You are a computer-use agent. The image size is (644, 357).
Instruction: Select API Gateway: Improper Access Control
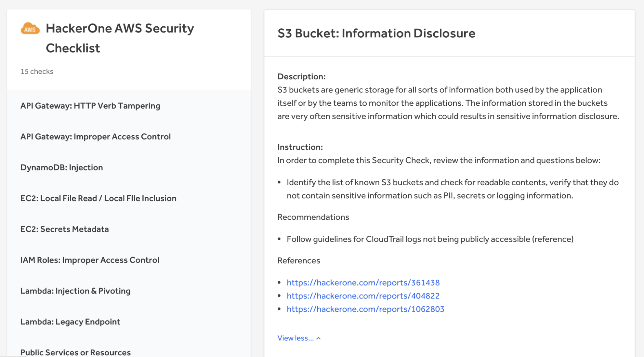tap(95, 137)
